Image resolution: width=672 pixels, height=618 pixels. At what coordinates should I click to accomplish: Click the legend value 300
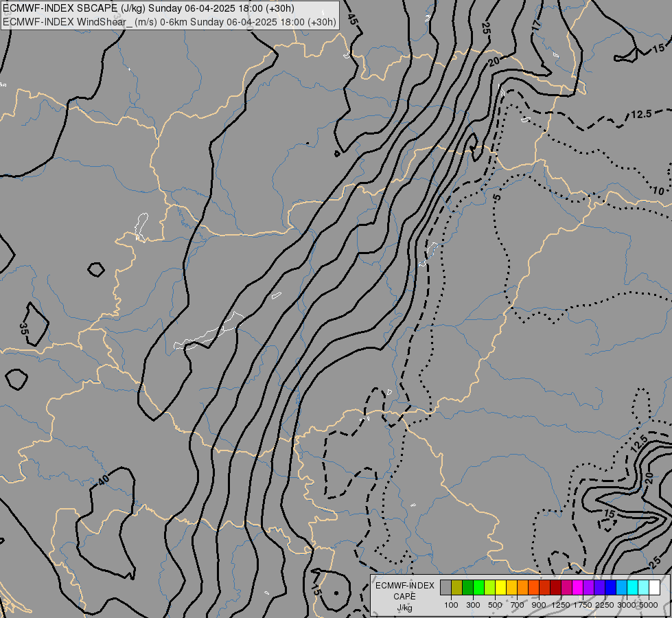(x=473, y=605)
